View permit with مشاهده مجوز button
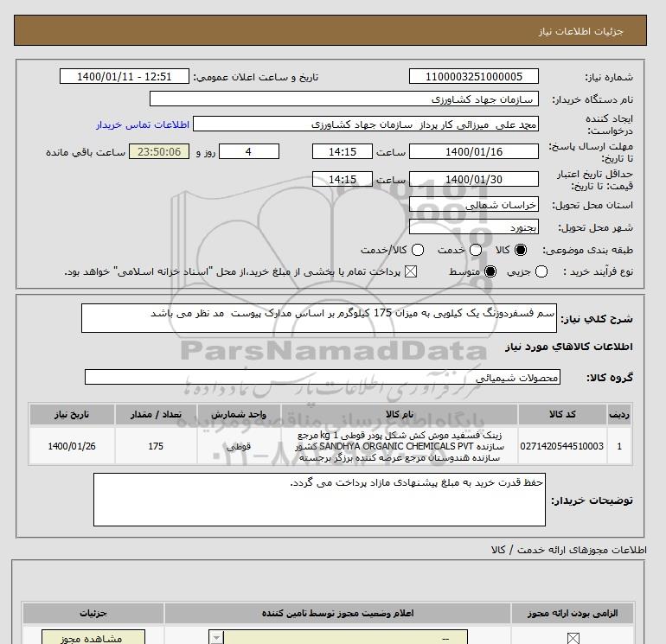Image resolution: width=666 pixels, height=644 pixels. tap(93, 638)
